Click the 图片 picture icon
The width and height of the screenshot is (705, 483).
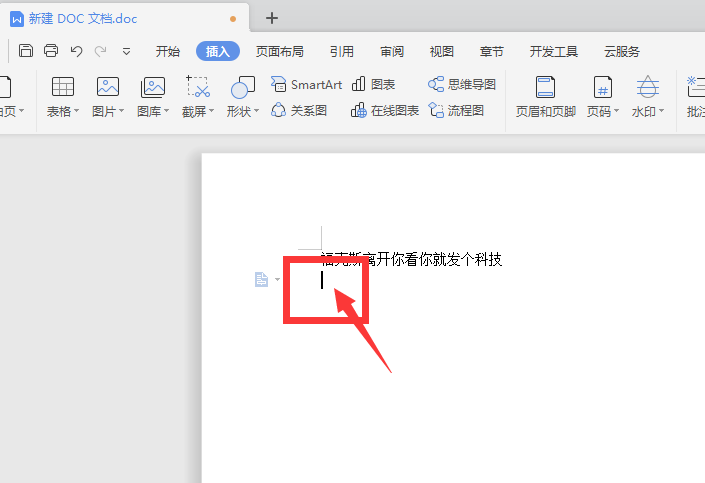click(108, 87)
